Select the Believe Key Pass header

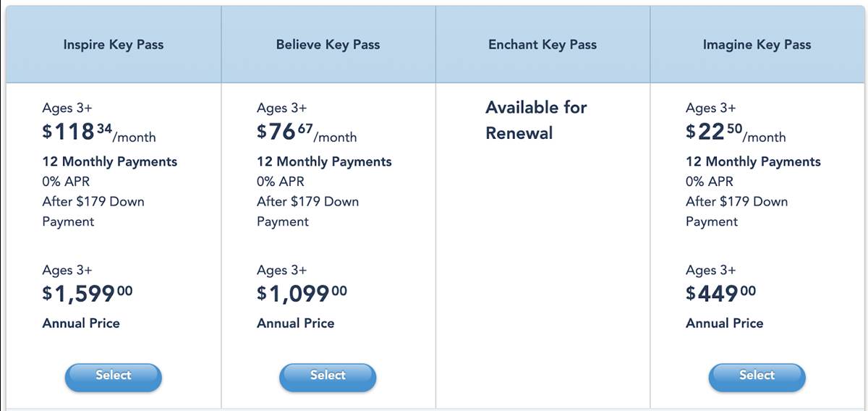pyautogui.click(x=328, y=45)
